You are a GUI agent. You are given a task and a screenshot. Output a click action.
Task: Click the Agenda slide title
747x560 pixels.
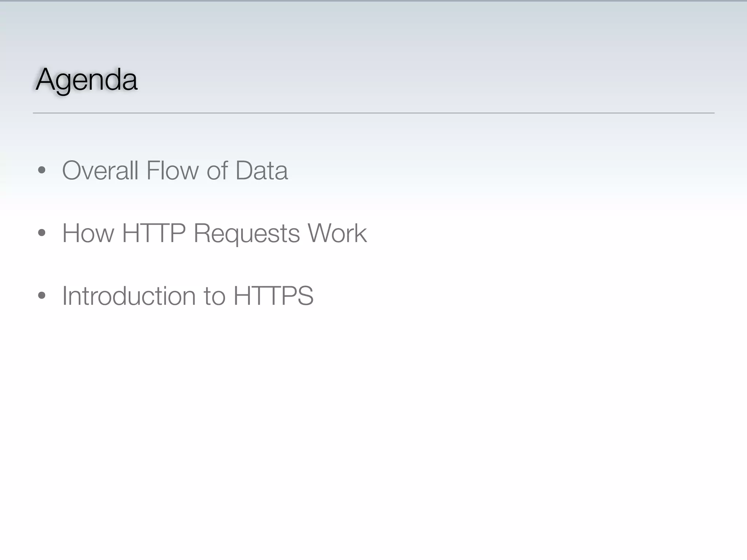pyautogui.click(x=87, y=80)
